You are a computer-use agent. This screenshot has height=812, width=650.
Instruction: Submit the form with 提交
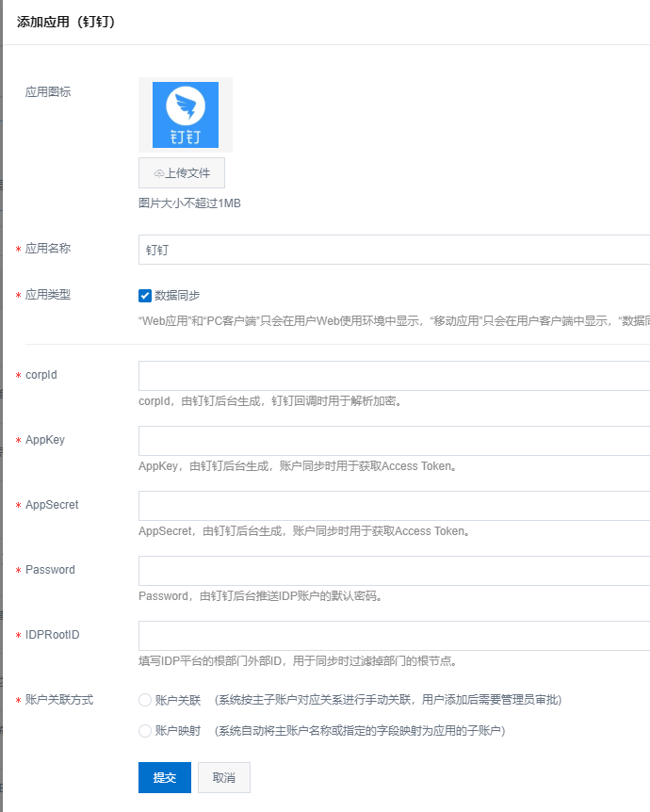click(165, 777)
